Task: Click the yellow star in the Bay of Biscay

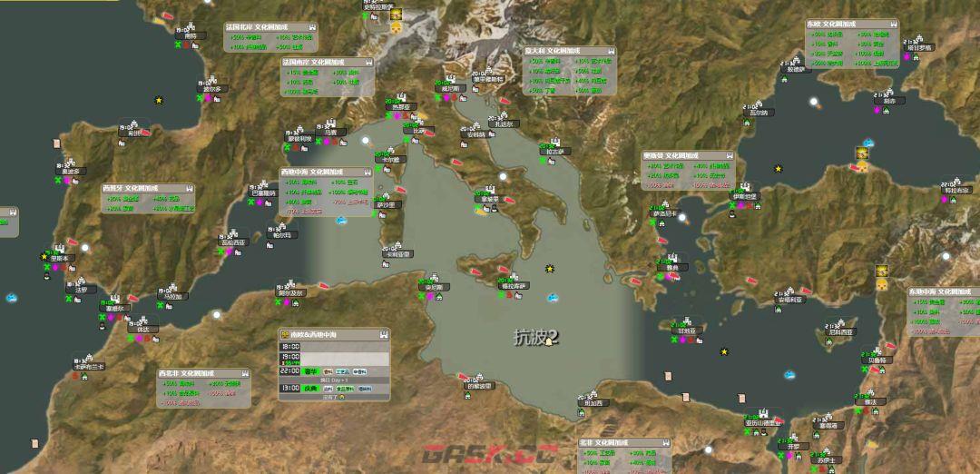Action: click(160, 100)
